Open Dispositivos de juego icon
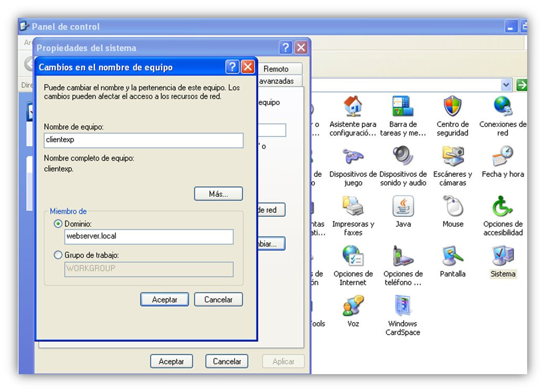 pyautogui.click(x=353, y=156)
